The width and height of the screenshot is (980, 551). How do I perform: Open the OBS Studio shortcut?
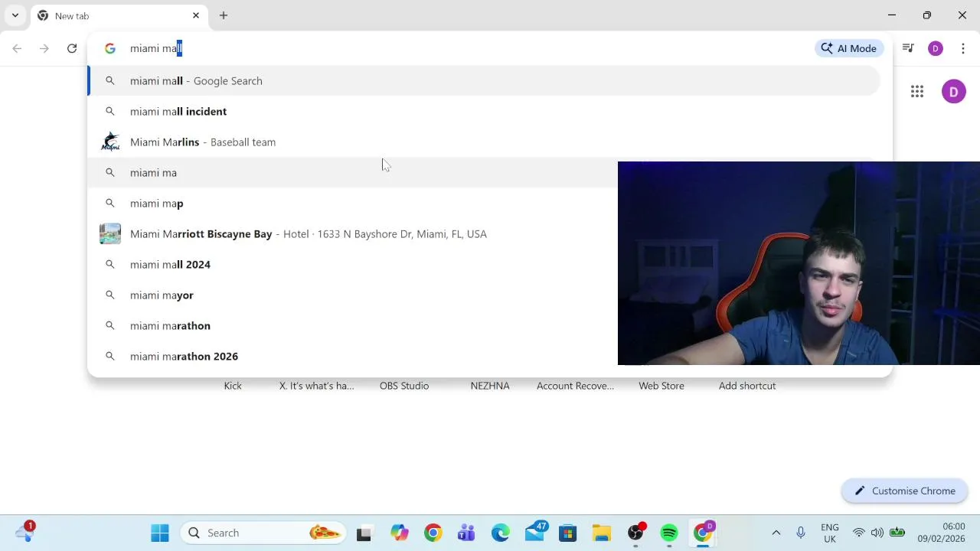pos(404,386)
